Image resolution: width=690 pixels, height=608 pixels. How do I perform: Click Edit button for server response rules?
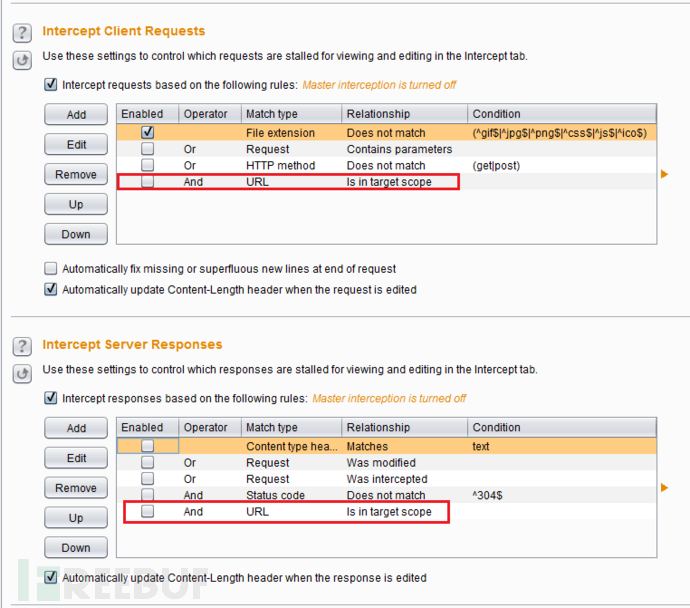76,458
